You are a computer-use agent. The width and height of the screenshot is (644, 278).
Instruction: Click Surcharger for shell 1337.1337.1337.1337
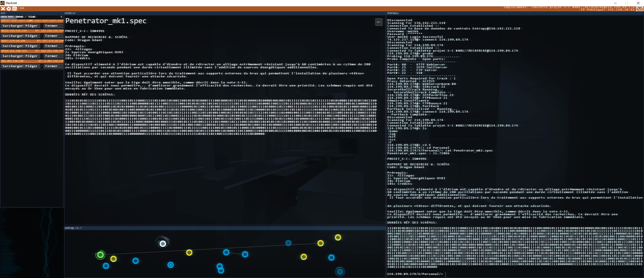pyautogui.click(x=13, y=26)
